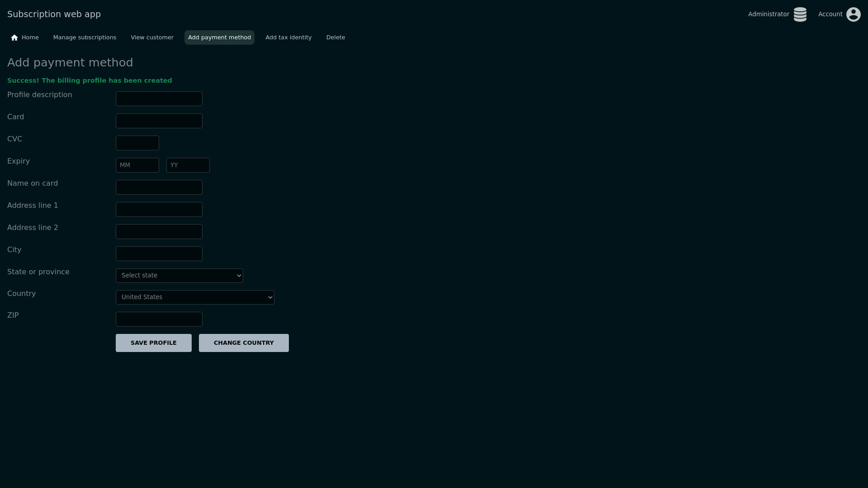Image resolution: width=868 pixels, height=488 pixels.
Task: Click the CVC input box
Action: (x=137, y=143)
